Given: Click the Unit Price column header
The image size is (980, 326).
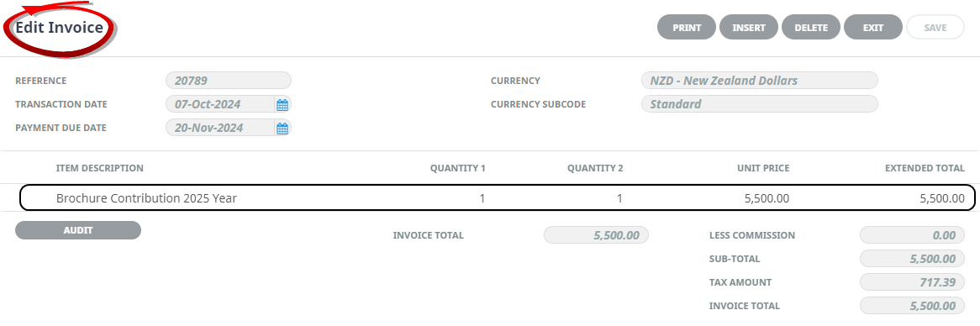Looking at the screenshot, I should [x=764, y=168].
